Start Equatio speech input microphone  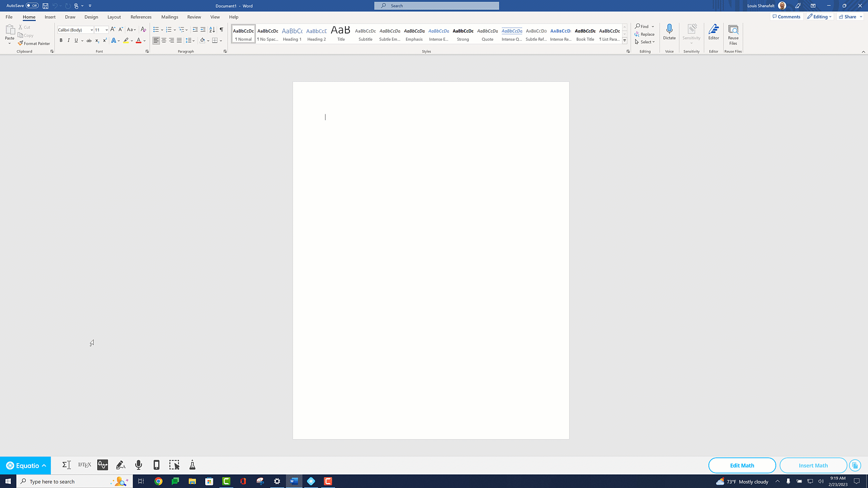coord(138,465)
